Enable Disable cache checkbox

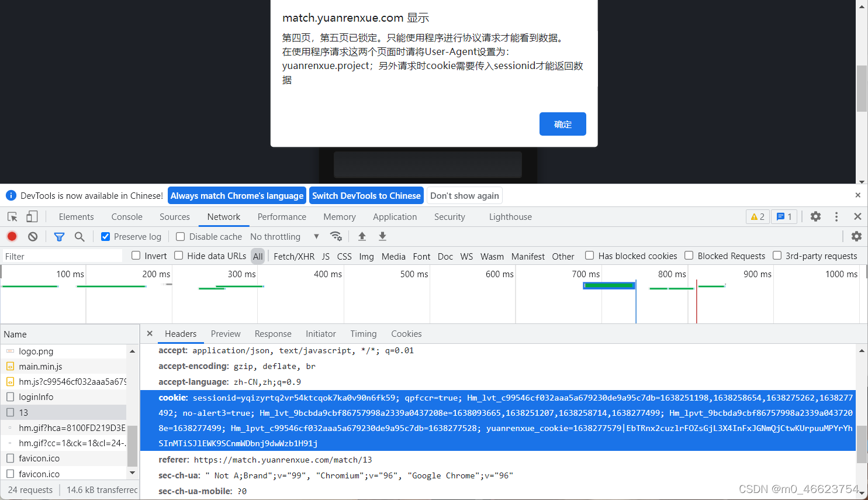[181, 236]
